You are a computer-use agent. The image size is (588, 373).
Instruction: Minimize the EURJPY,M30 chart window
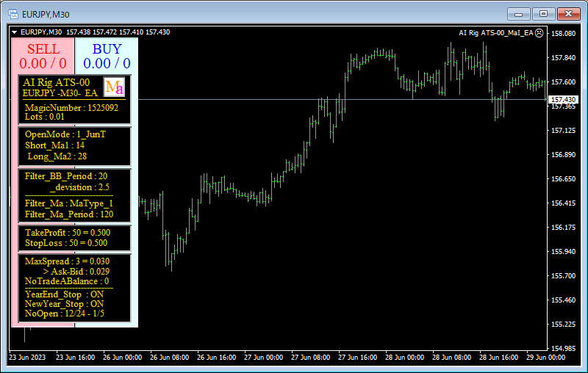(519, 14)
